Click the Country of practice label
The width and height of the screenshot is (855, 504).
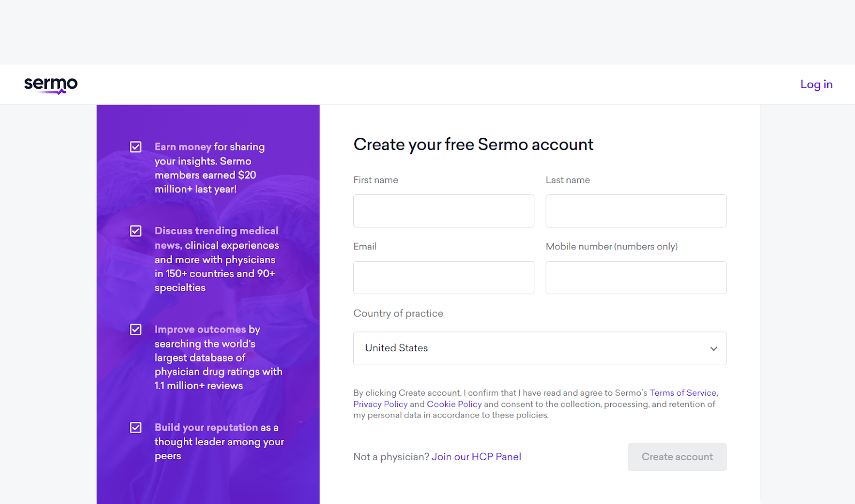[398, 313]
